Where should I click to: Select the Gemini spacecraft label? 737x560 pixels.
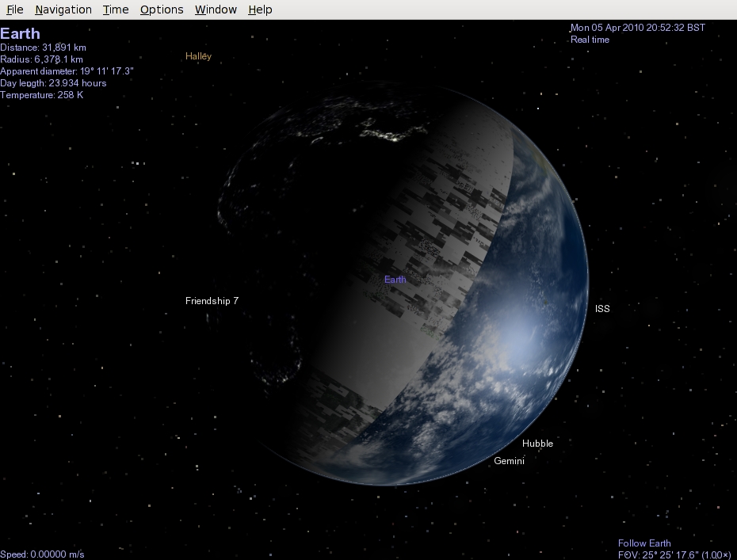point(509,461)
